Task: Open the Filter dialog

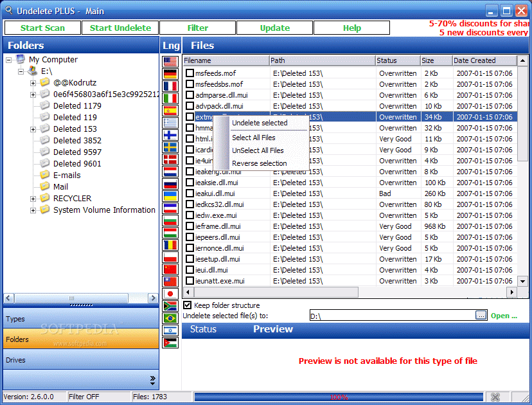Action: tap(197, 28)
